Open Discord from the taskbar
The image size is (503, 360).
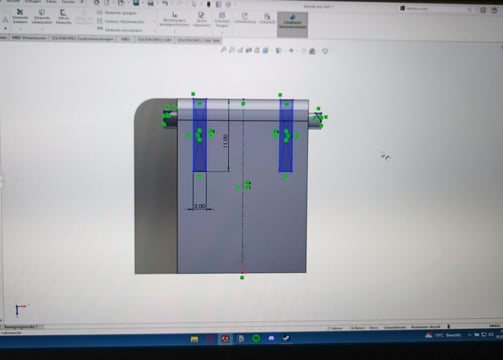tap(271, 338)
